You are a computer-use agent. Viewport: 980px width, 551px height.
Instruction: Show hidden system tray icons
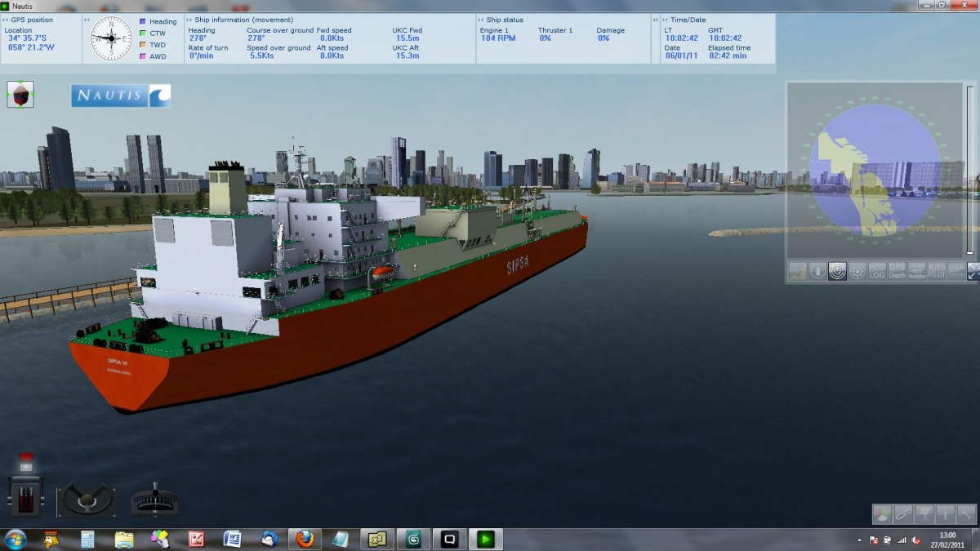[860, 540]
